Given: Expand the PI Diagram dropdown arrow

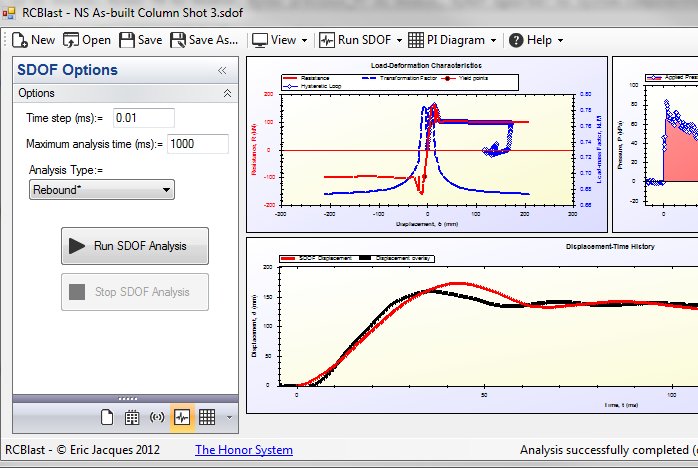Looking at the screenshot, I should (493, 41).
